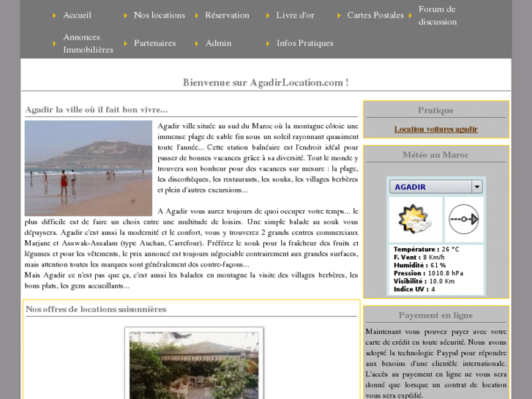The height and width of the screenshot is (399, 532).
Task: Click the yellow arrow beside Cartes Postales
Action: [339, 15]
